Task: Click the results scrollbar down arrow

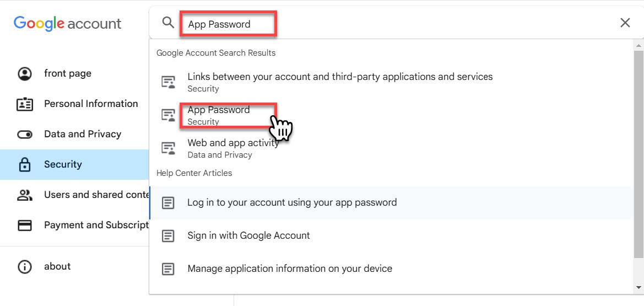Action: [x=638, y=287]
